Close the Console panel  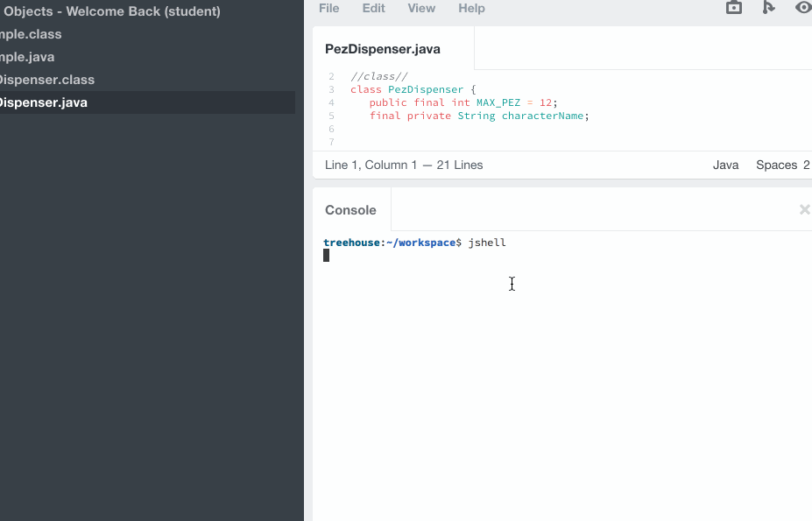804,209
